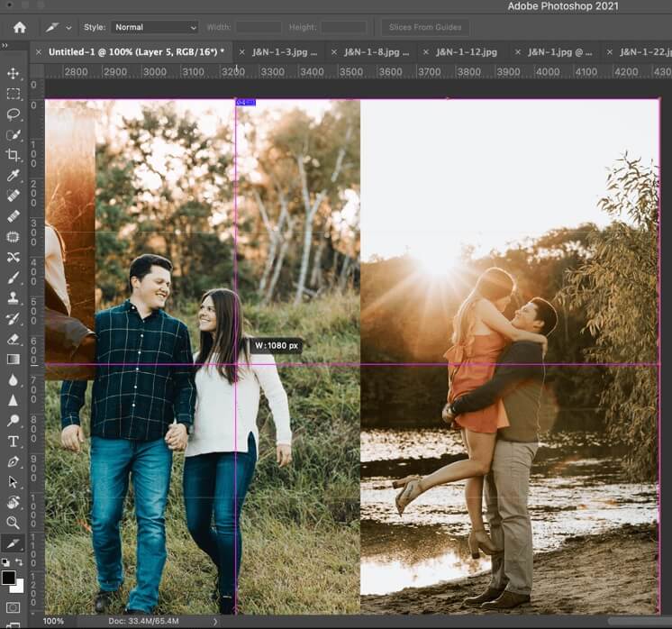Click the 100% zoom level field
Screen dimensions: 672x629
[x=53, y=621]
